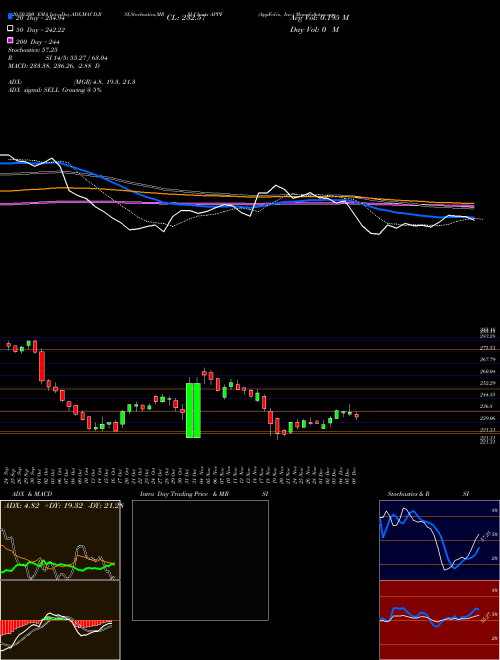Click the 'Stochastics & RSI' panel heading
Viewport: 500px width, 660px height.
pos(428,494)
